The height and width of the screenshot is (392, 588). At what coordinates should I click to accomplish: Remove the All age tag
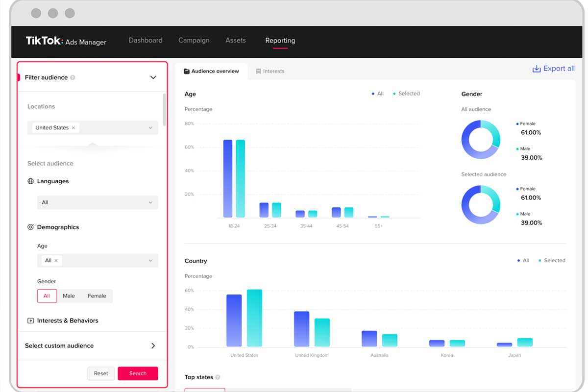pos(56,261)
